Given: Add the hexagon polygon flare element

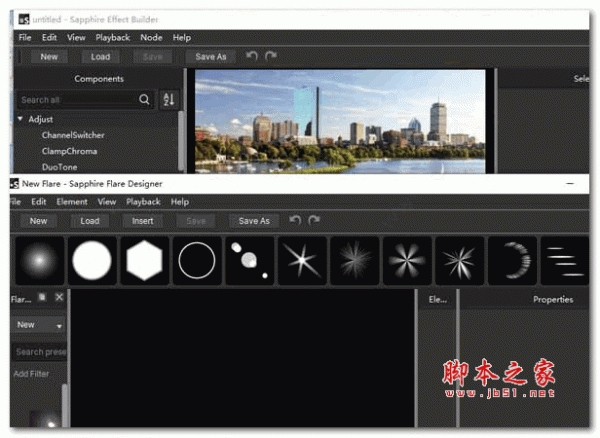Looking at the screenshot, I should 144,261.
